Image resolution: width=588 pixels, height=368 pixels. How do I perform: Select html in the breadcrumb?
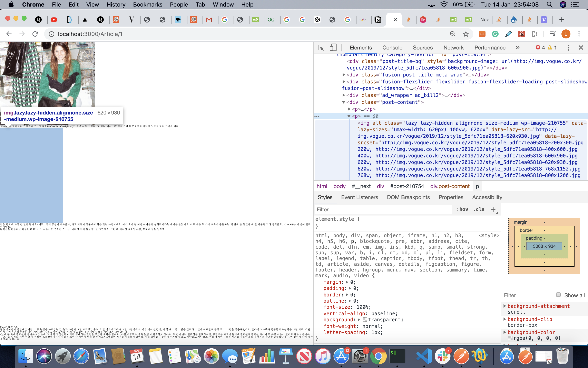coord(322,186)
